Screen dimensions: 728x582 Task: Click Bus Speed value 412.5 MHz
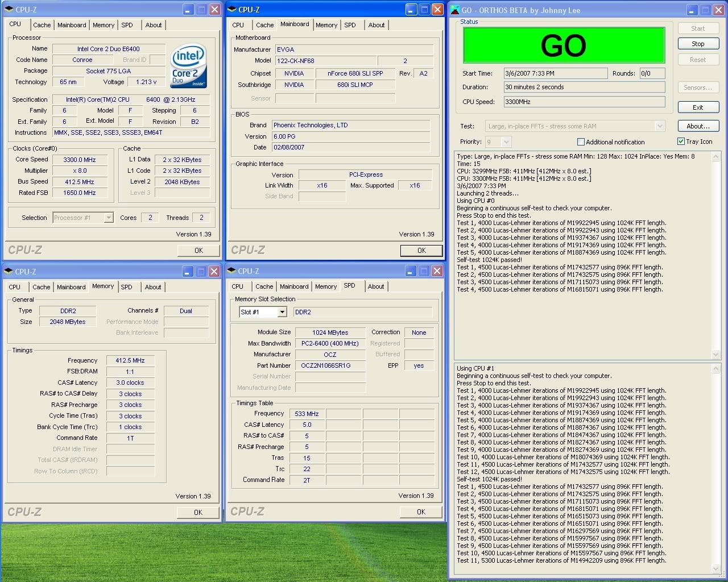pyautogui.click(x=80, y=182)
